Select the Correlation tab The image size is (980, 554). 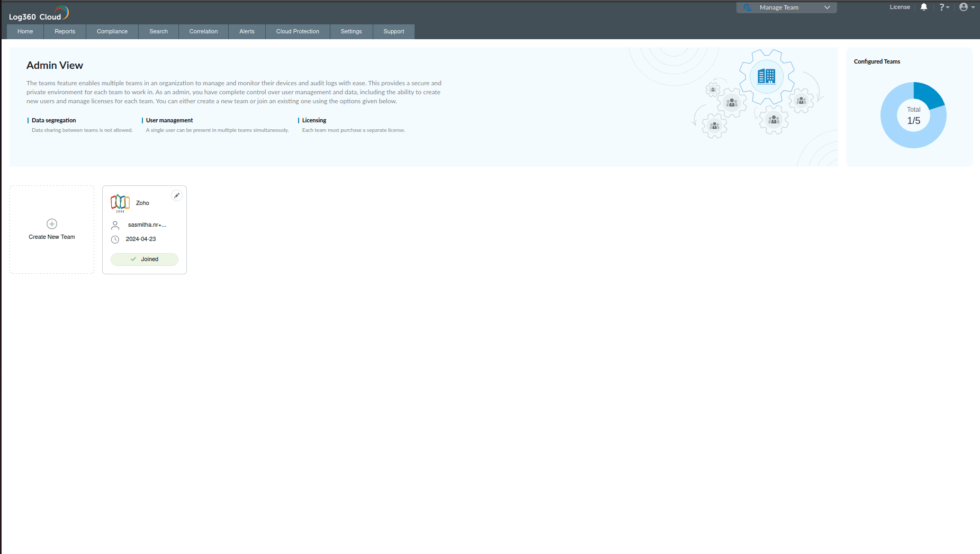[204, 32]
